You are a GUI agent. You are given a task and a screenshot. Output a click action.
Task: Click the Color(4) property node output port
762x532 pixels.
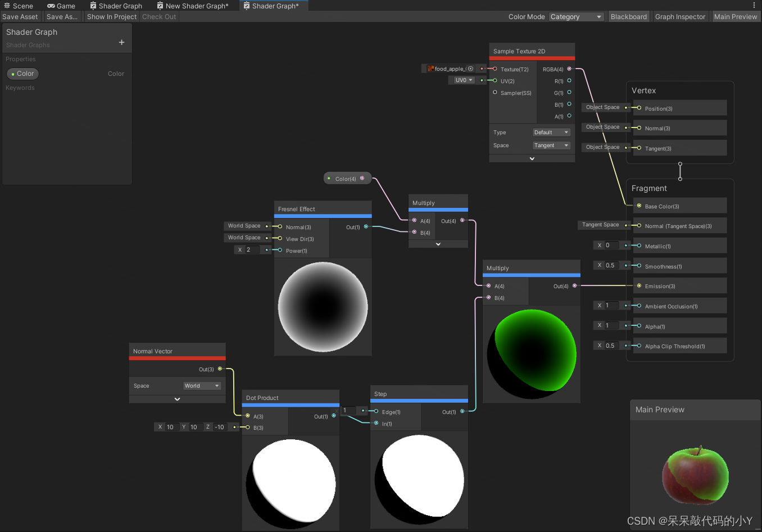tap(362, 178)
